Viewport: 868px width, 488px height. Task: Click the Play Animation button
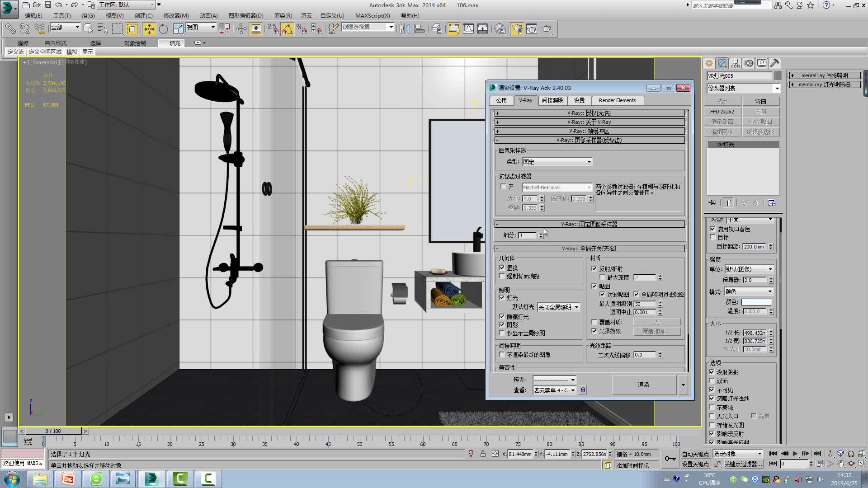click(795, 454)
